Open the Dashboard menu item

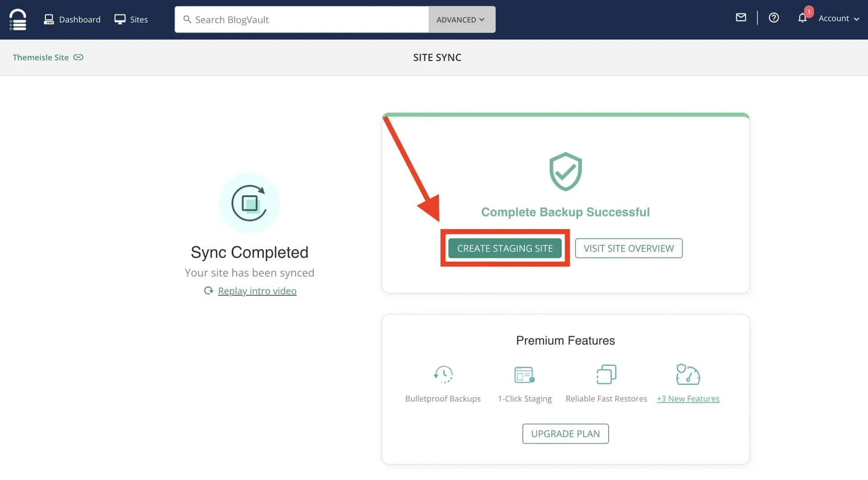click(72, 19)
